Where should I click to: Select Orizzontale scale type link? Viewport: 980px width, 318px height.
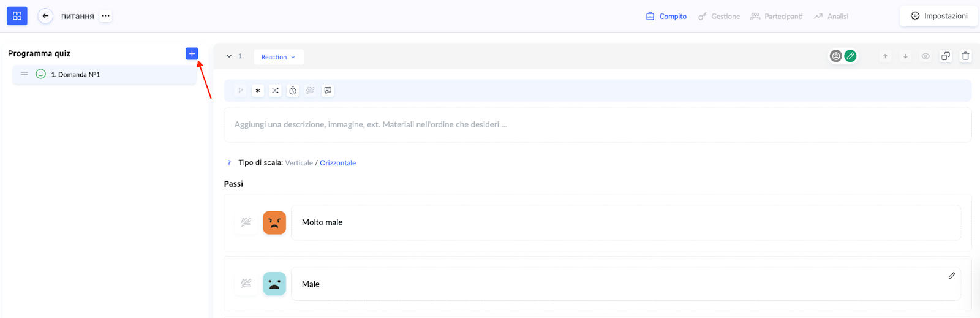(337, 163)
